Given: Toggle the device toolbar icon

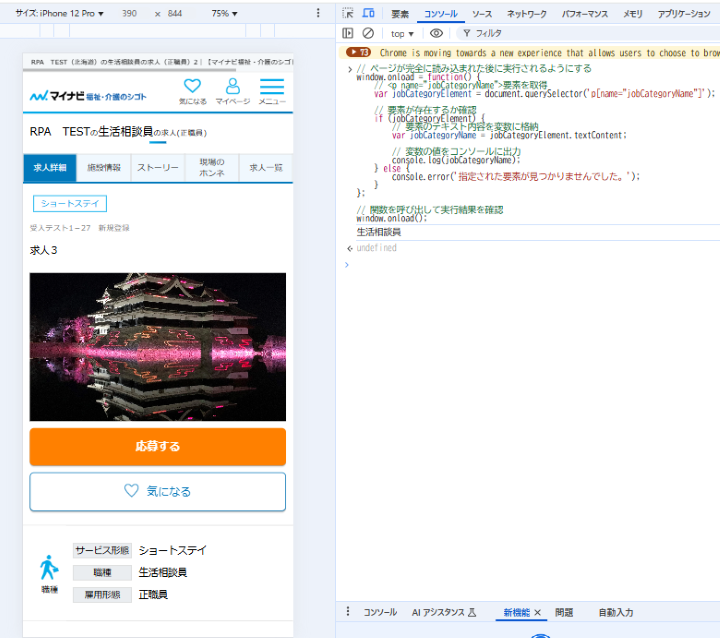Looking at the screenshot, I should point(368,13).
